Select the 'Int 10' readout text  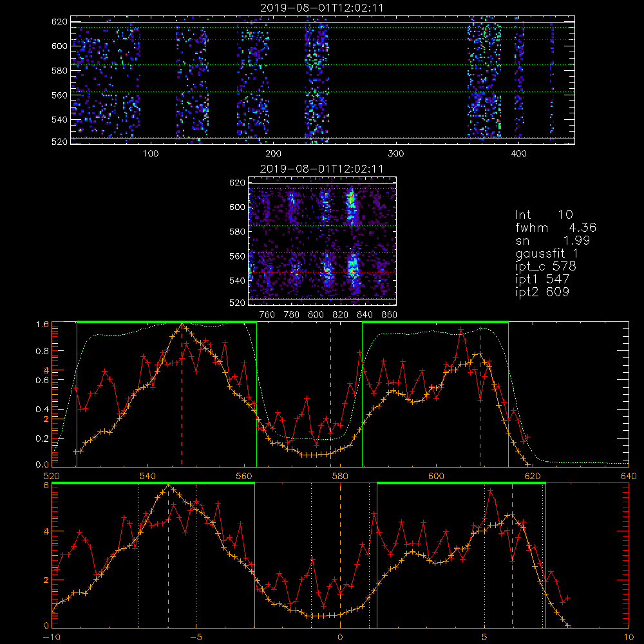tap(544, 214)
